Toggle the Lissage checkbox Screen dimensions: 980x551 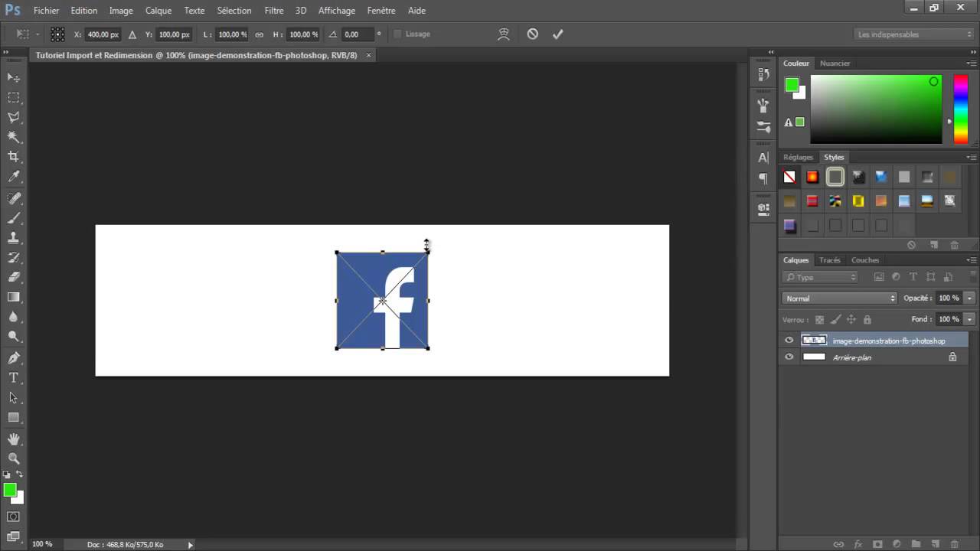coord(397,34)
